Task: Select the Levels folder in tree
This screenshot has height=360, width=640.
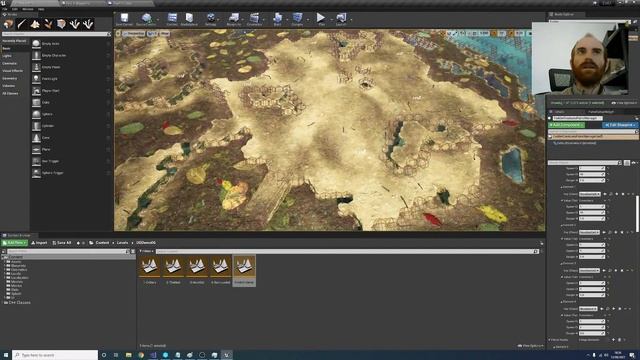Action: pyautogui.click(x=16, y=274)
